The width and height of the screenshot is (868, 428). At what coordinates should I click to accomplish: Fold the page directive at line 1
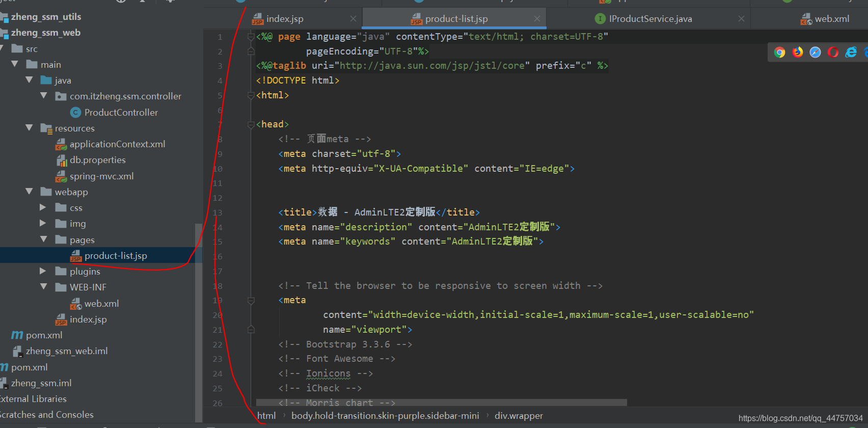click(x=251, y=37)
